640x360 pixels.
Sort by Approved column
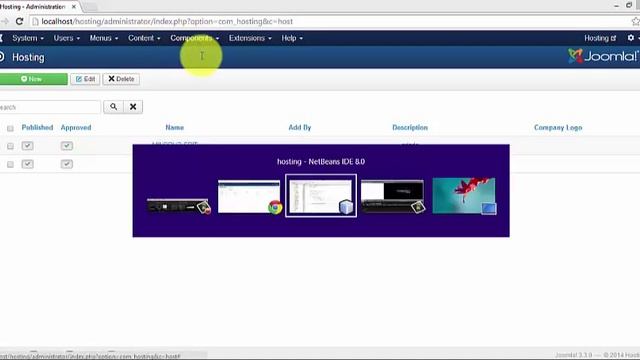pos(76,127)
